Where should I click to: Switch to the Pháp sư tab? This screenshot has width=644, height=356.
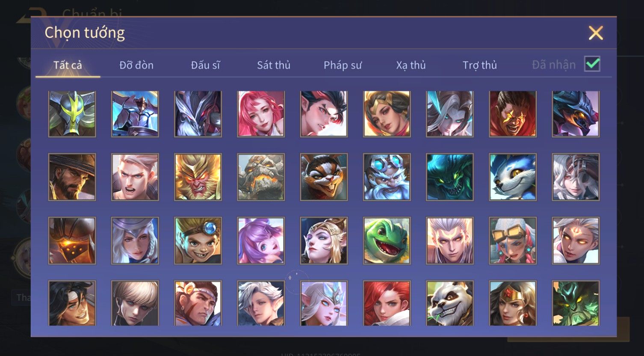point(343,65)
